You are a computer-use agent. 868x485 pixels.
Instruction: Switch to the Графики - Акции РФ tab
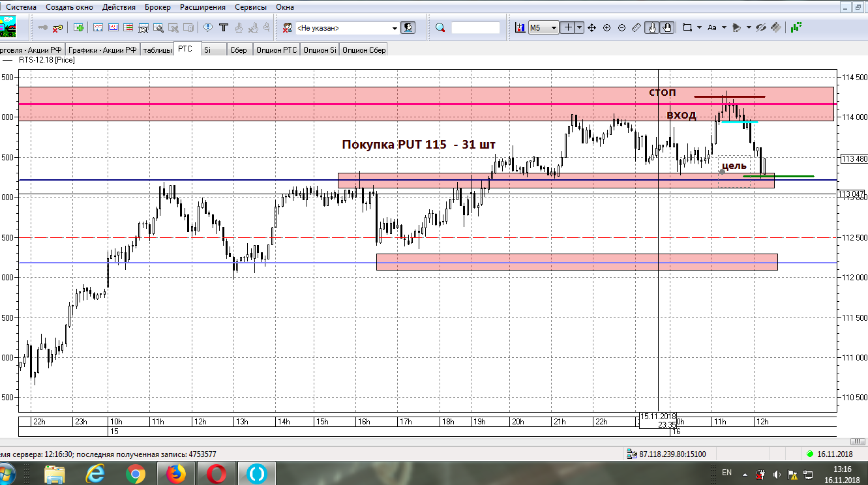[102, 50]
